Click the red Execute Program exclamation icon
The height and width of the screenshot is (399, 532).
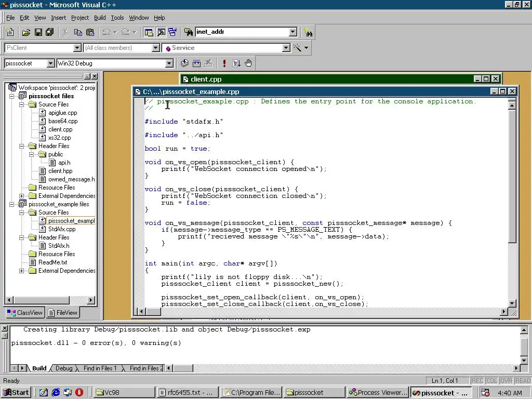224,63
